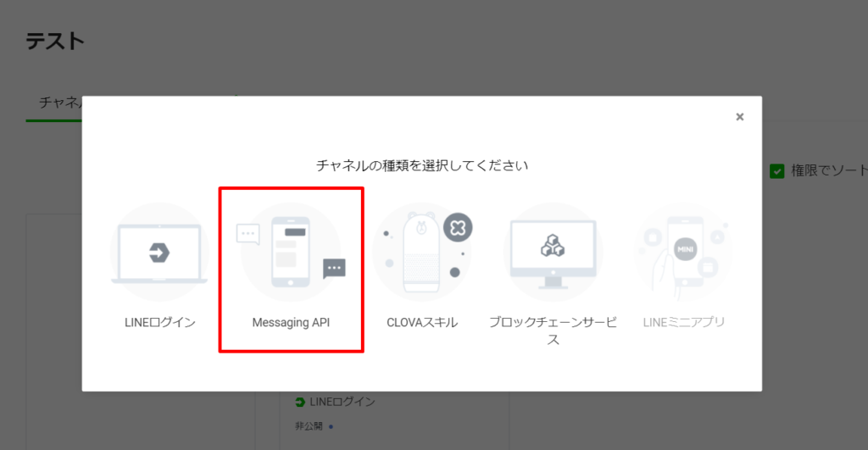The width and height of the screenshot is (868, 450).
Task: Click the 権限でソート label text
Action: (x=829, y=170)
